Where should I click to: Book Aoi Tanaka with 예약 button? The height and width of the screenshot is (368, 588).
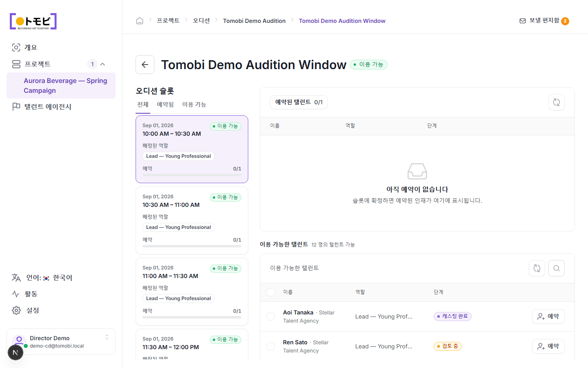tap(548, 316)
